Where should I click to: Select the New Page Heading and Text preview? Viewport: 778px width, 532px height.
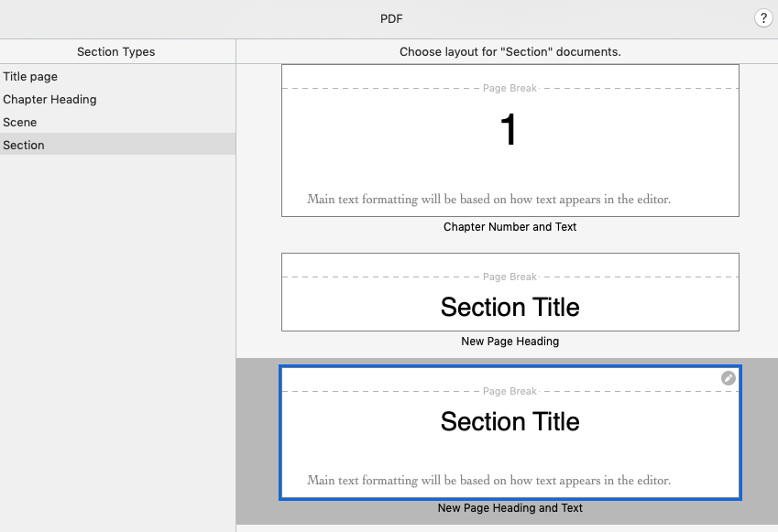pos(510,433)
